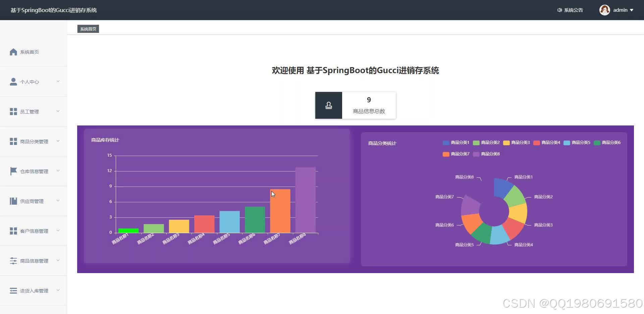
Task: Click the admin username text
Action: click(620, 10)
